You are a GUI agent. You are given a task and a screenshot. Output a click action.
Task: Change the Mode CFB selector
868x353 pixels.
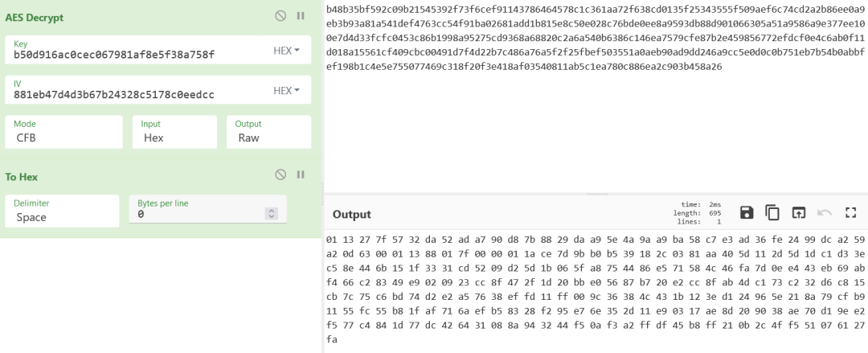64,132
